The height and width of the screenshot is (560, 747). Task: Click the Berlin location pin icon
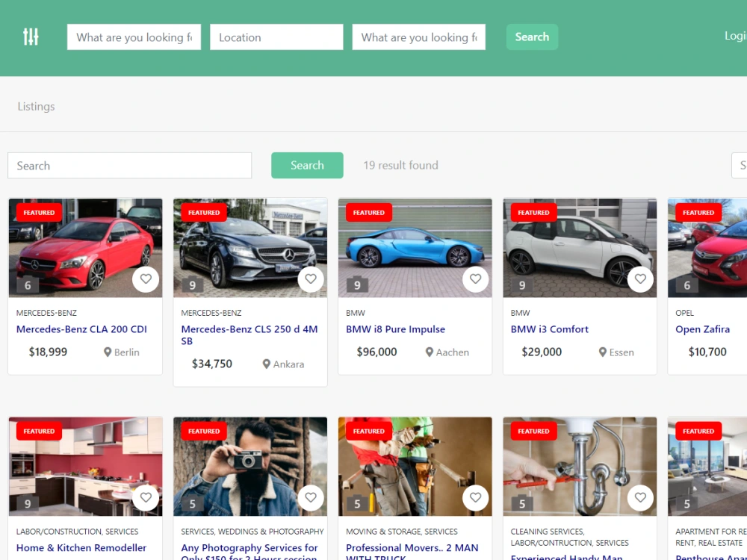108,352
